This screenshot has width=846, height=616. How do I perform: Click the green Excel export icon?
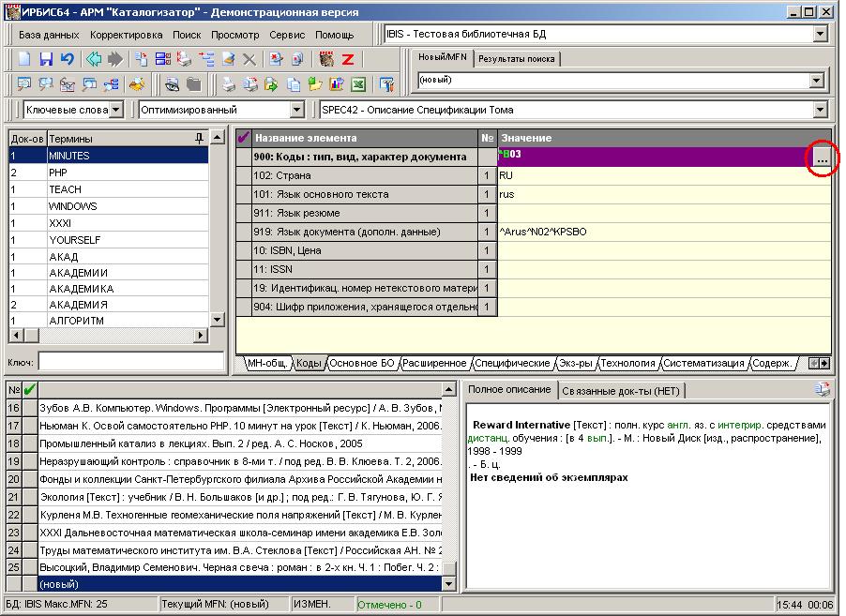357,84
